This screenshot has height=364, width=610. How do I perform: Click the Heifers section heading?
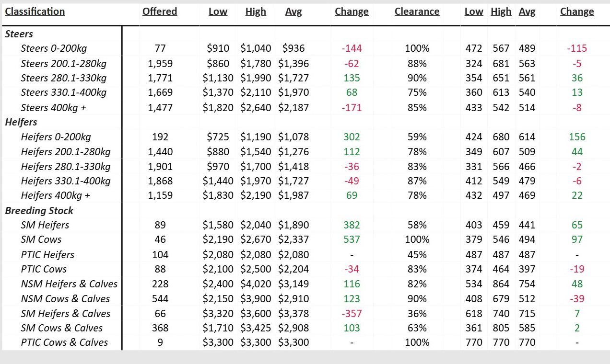tap(21, 122)
